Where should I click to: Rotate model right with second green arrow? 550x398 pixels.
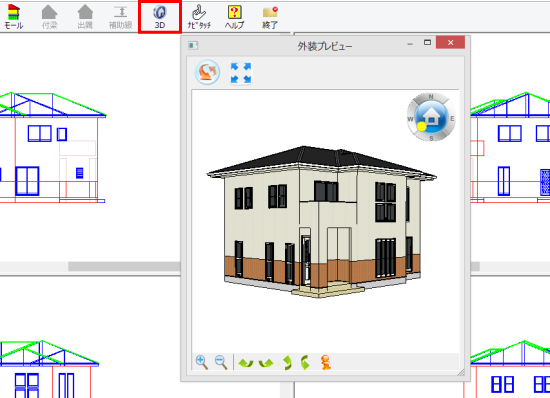[x=266, y=363]
